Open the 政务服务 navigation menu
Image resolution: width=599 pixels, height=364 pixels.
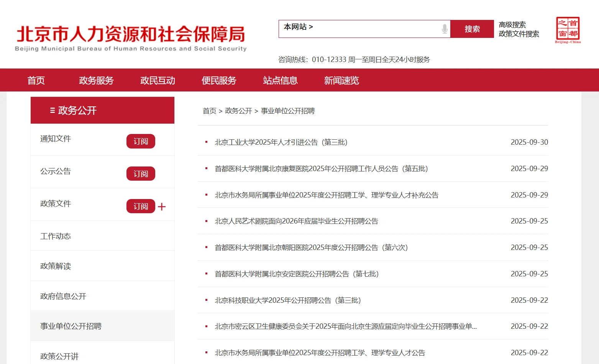click(x=96, y=80)
